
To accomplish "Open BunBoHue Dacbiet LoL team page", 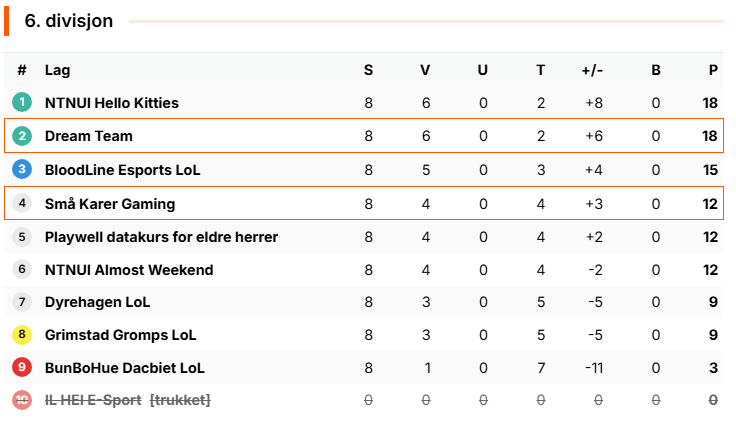I will (x=125, y=368).
